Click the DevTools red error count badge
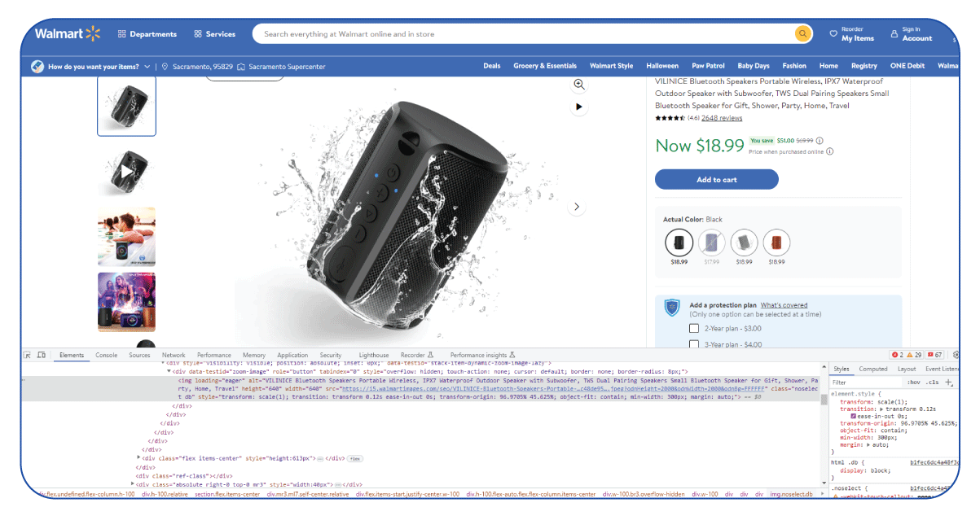Viewport: 980px width, 516px height. 897,356
